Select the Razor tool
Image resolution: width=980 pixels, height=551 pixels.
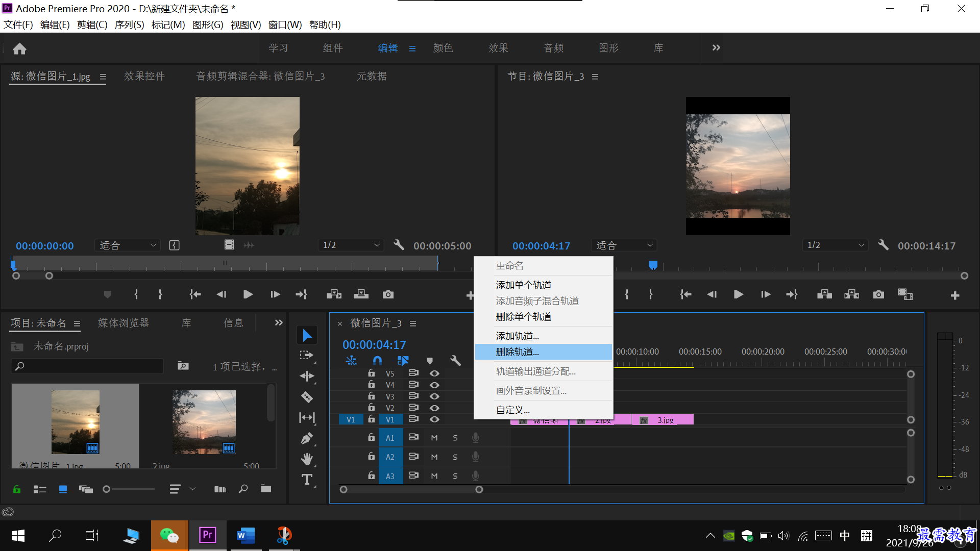coord(307,397)
